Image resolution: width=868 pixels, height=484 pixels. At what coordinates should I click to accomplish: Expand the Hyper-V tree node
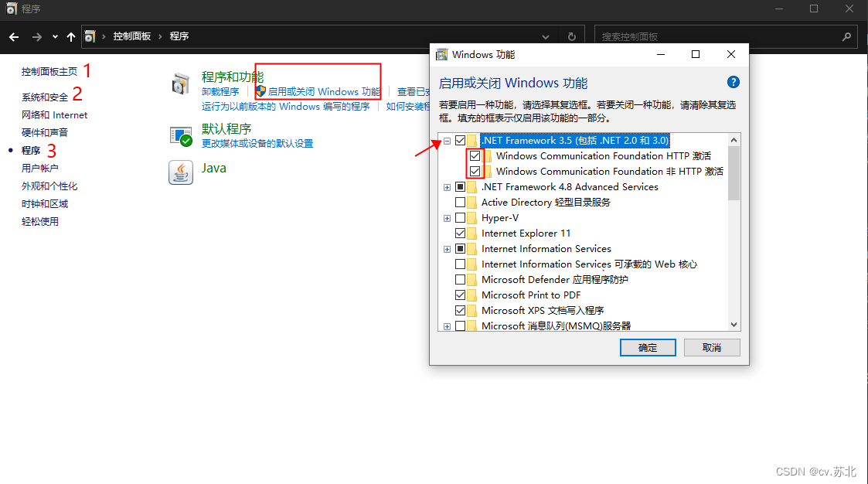[x=448, y=218]
